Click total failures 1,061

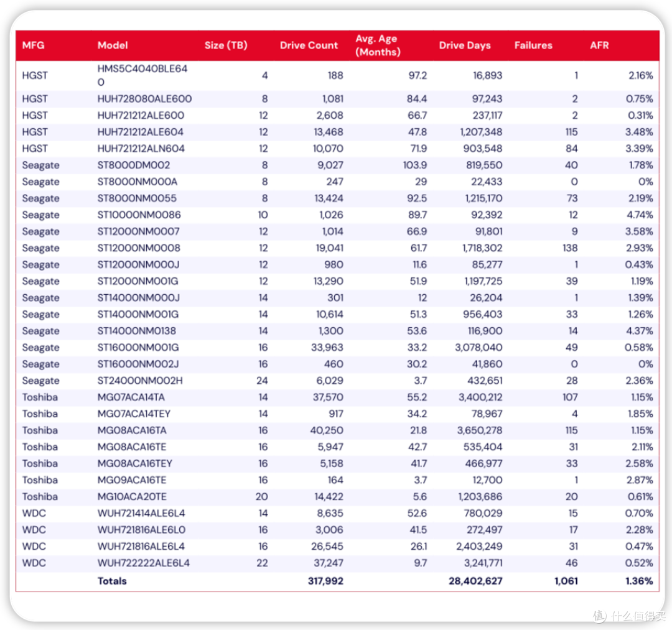coord(566,581)
